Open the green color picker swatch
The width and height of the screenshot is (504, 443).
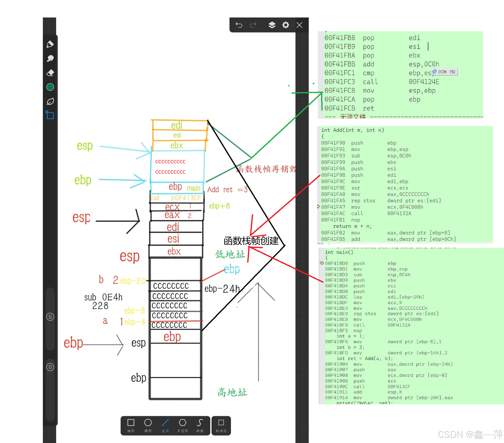pos(50,87)
